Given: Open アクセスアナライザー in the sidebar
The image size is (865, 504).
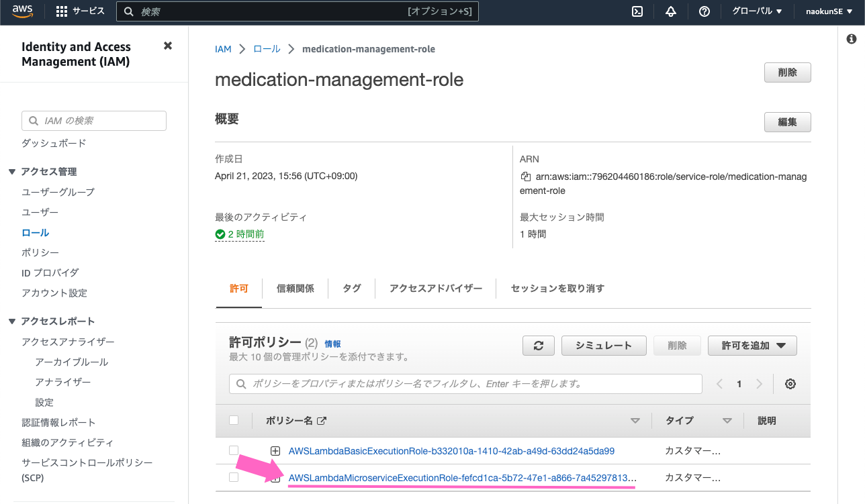Looking at the screenshot, I should 68,342.
